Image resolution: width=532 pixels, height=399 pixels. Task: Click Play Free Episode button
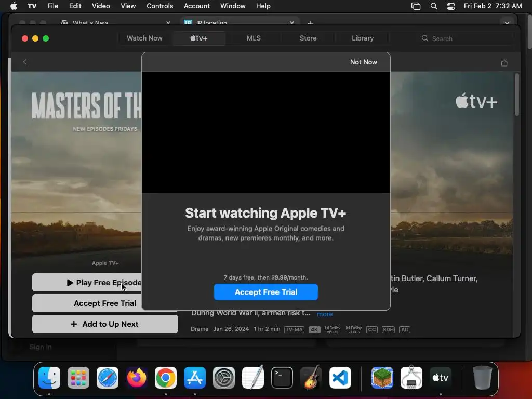[87, 282]
